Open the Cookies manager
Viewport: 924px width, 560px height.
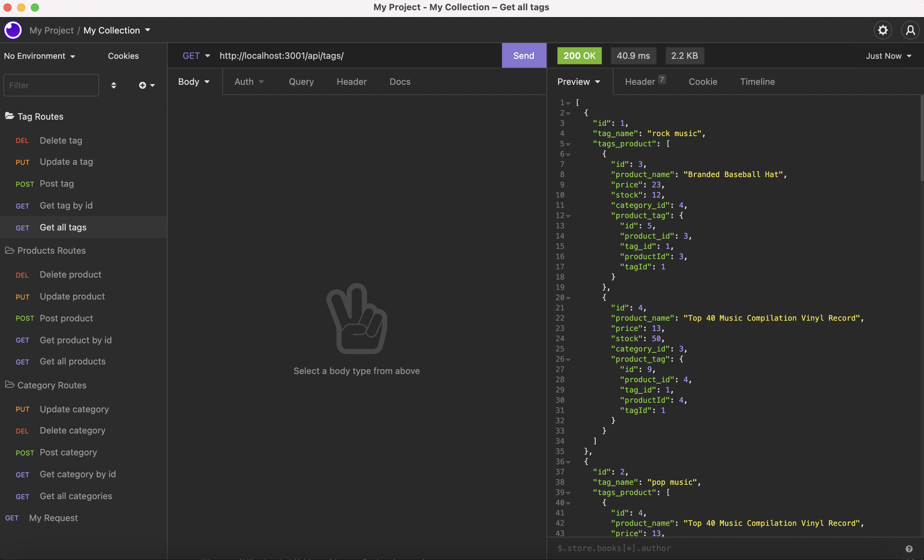[123, 56]
